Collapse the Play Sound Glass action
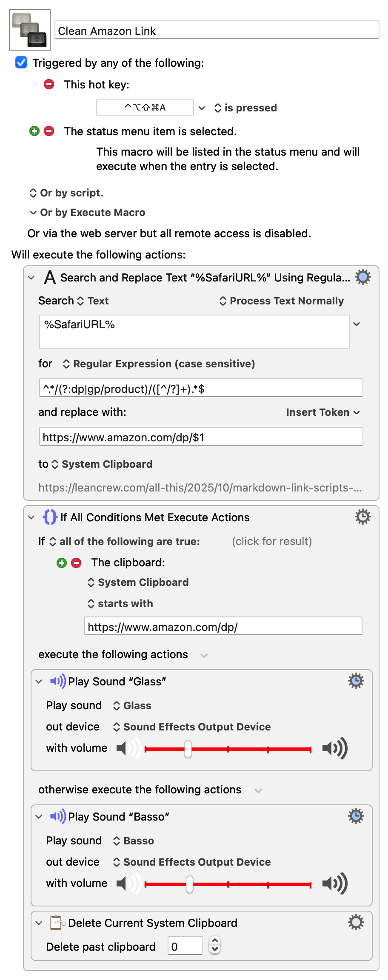 pyautogui.click(x=39, y=682)
